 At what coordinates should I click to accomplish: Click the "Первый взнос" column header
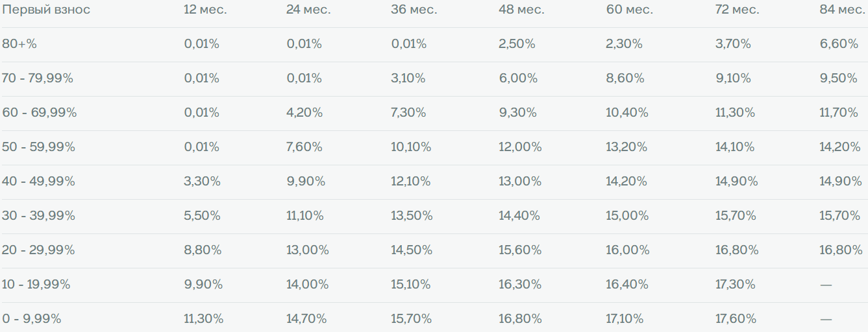(46, 10)
